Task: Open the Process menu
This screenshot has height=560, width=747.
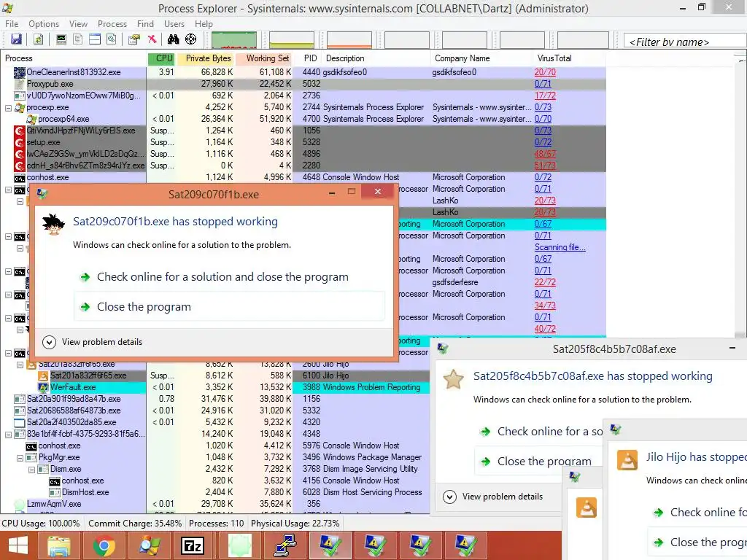Action: [112, 24]
